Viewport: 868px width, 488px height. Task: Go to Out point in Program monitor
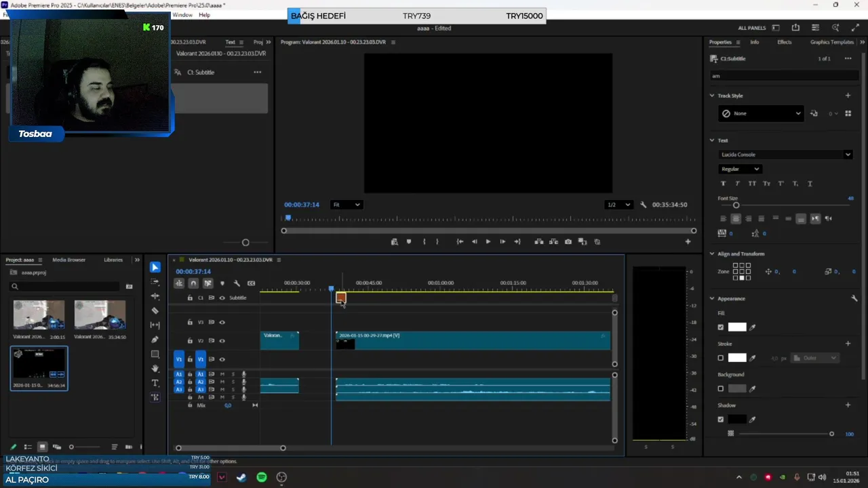(517, 241)
